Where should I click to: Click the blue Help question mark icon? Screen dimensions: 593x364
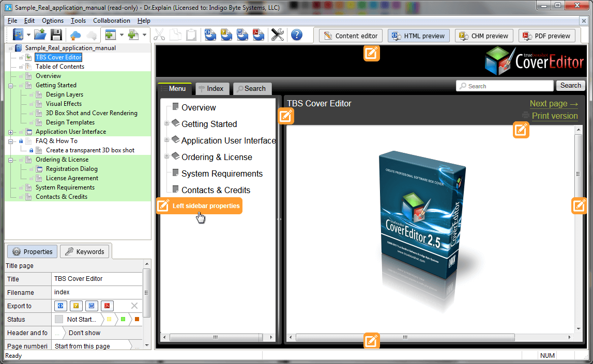pyautogui.click(x=296, y=35)
